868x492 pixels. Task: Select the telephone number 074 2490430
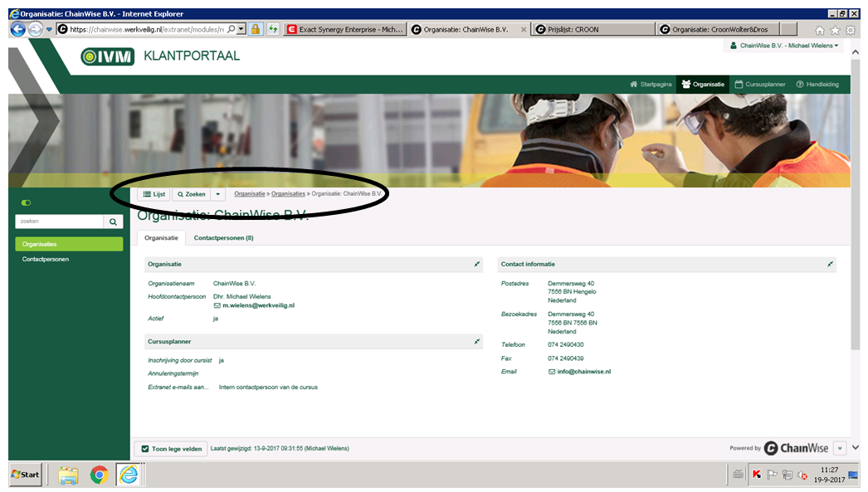click(x=566, y=345)
